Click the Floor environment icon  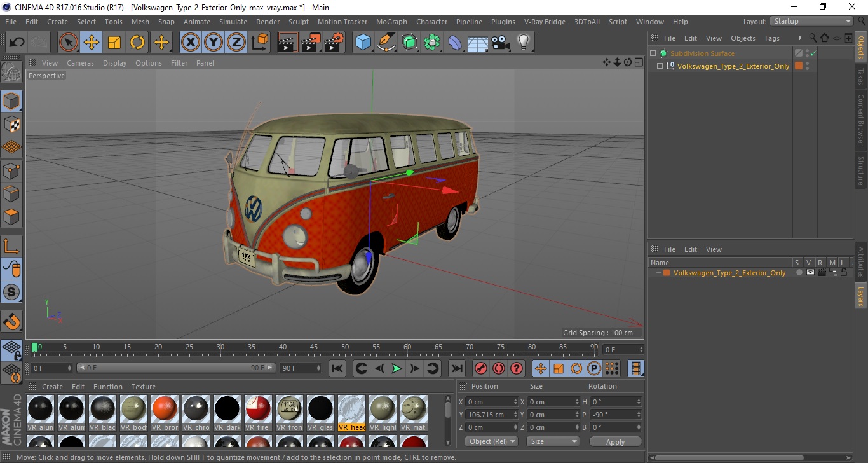click(478, 43)
